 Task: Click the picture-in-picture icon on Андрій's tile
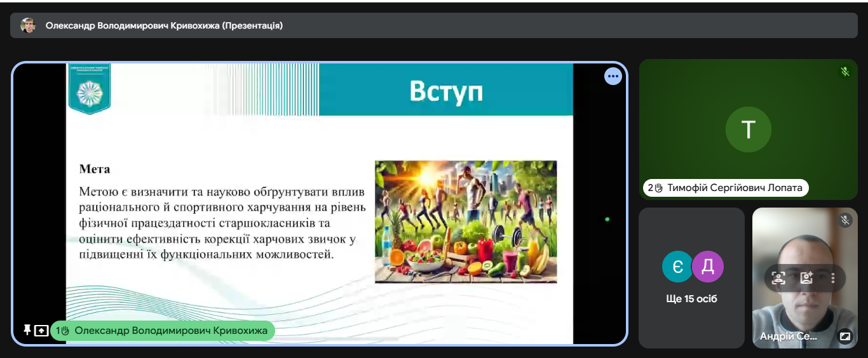coord(844,336)
